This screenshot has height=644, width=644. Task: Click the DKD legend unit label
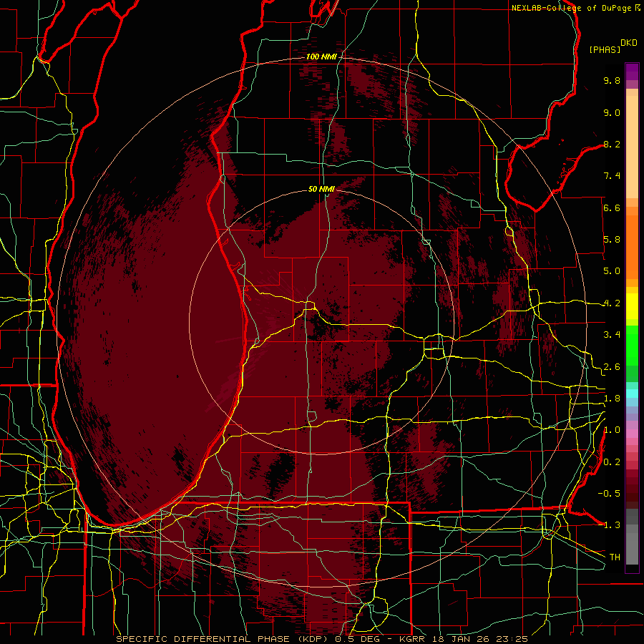[x=629, y=43]
